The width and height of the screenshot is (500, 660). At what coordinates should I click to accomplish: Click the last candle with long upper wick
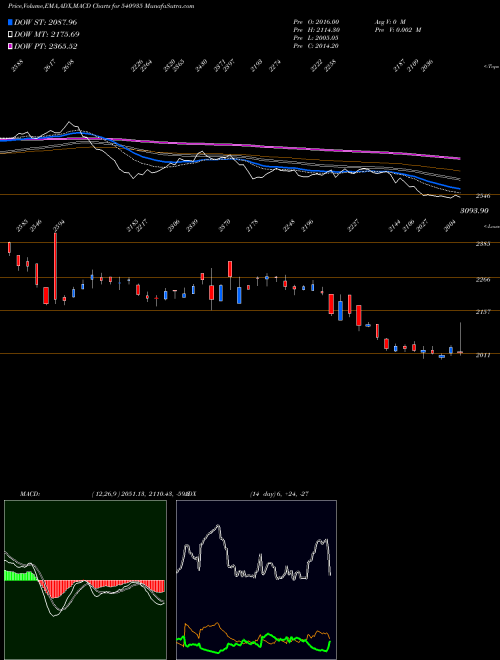pyautogui.click(x=460, y=339)
